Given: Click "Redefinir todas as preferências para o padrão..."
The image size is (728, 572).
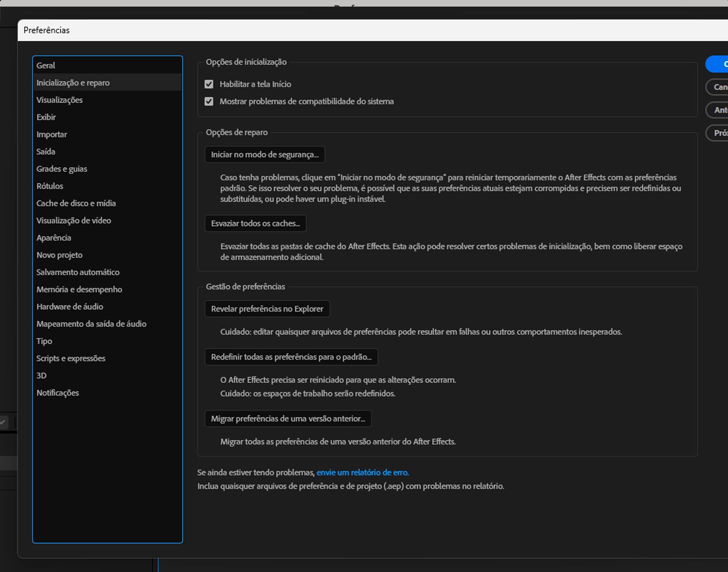Looking at the screenshot, I should click(x=291, y=357).
